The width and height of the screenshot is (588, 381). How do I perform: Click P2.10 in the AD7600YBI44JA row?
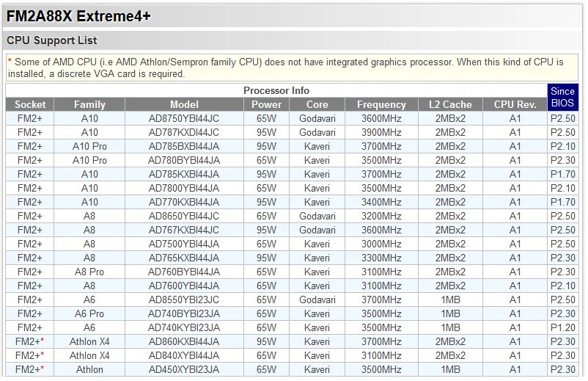[x=563, y=286]
